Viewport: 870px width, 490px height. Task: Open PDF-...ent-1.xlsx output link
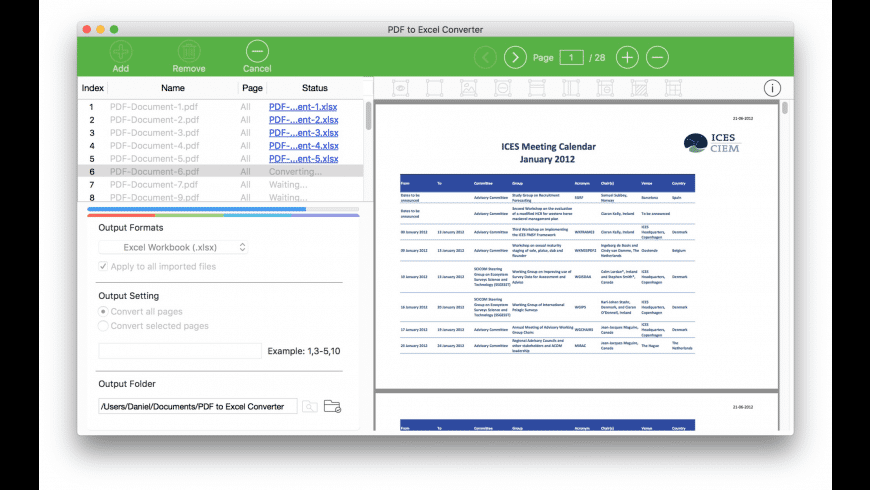click(x=304, y=107)
